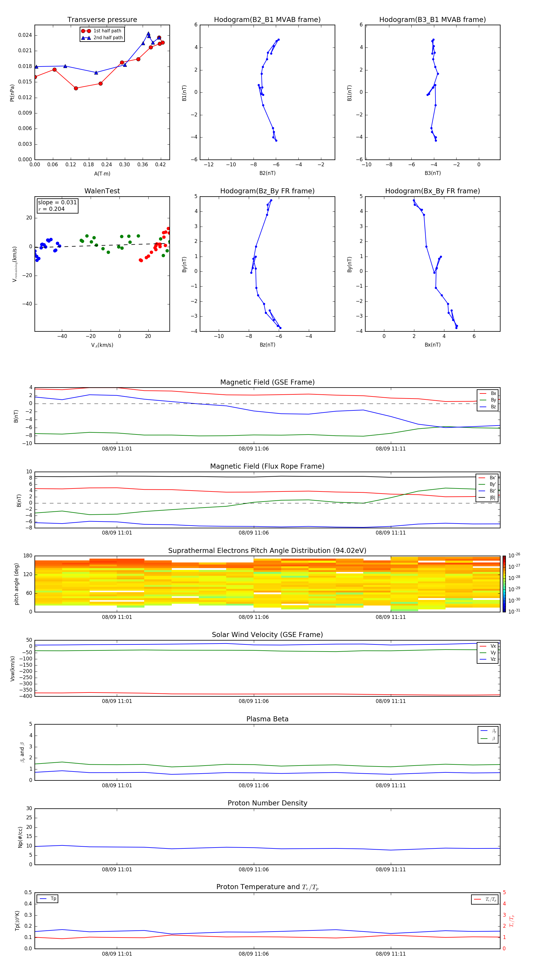535x980 pixels.
Task: Select the 'Vz' velocity legend entry
Action: pos(488,659)
